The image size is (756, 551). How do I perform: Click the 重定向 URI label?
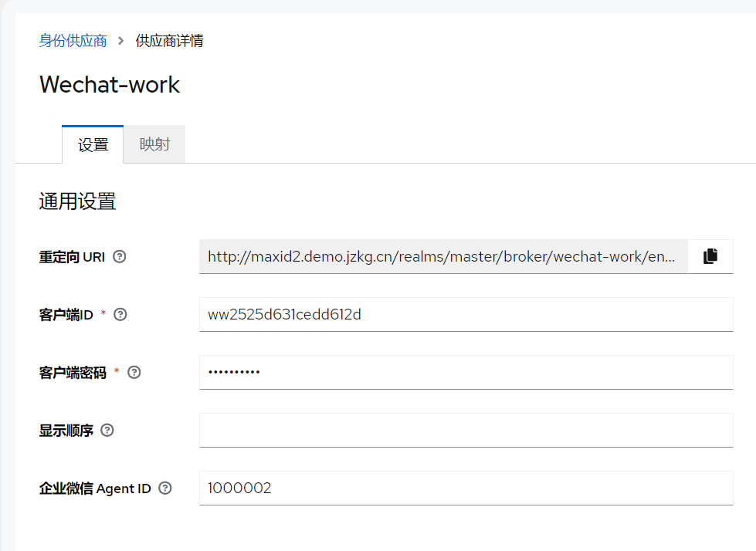coord(72,257)
